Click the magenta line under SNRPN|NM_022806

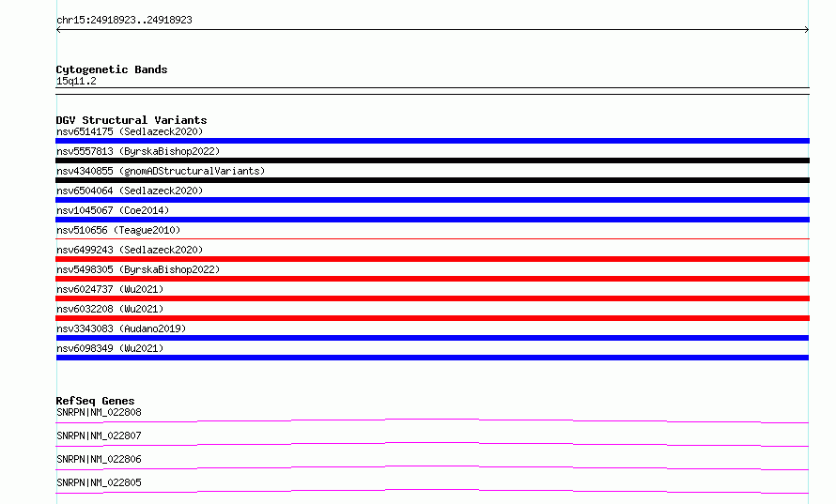(432, 467)
